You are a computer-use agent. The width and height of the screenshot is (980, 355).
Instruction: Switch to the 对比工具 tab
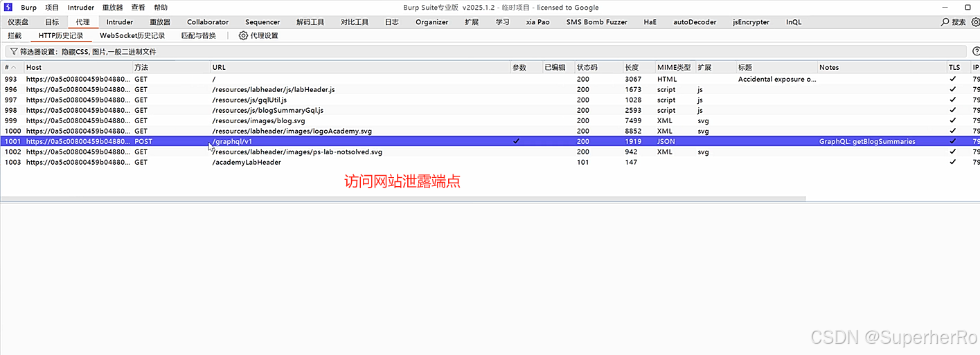coord(355,22)
